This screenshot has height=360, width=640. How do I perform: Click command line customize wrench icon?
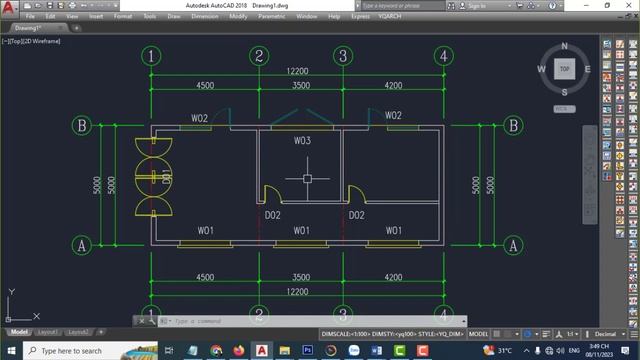[x=151, y=321]
